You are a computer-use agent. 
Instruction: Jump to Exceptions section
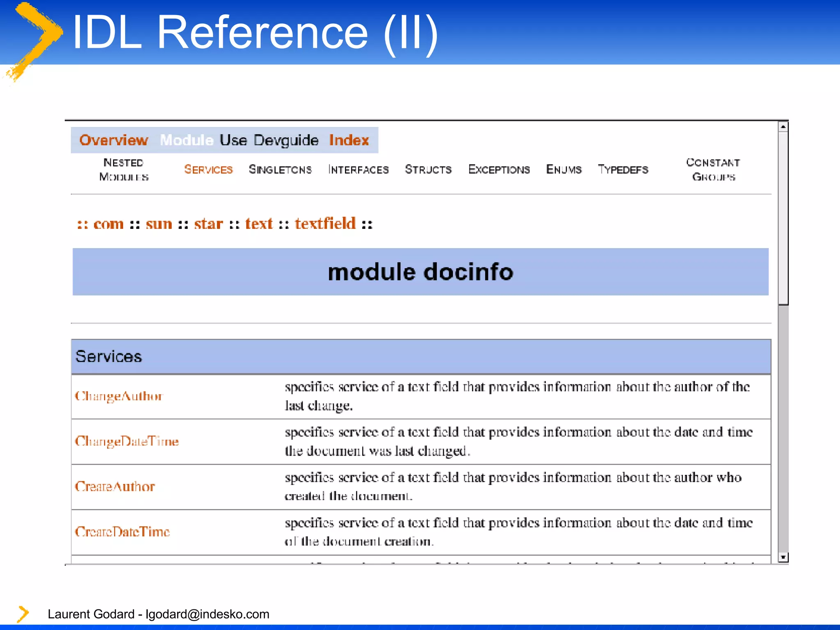coord(499,169)
